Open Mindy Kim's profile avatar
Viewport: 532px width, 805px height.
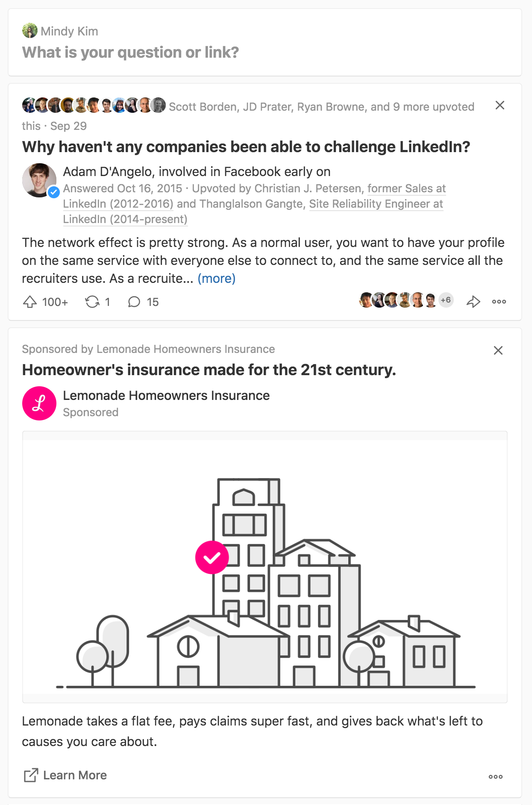tap(29, 31)
